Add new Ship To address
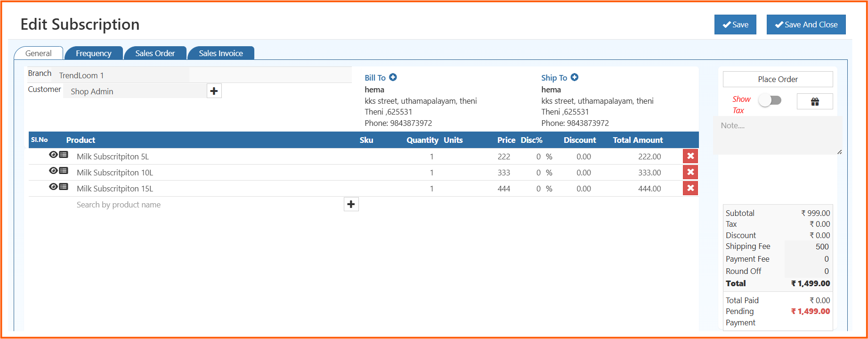 pos(574,77)
